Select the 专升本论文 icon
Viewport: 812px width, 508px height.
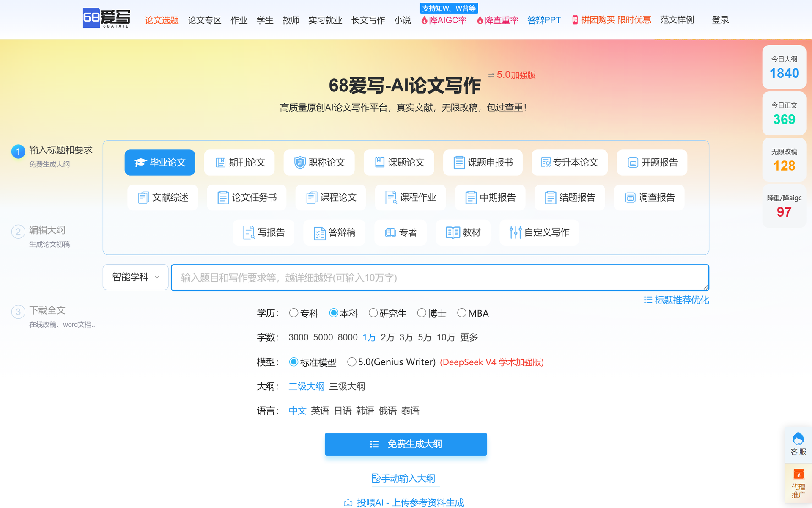[x=546, y=163]
